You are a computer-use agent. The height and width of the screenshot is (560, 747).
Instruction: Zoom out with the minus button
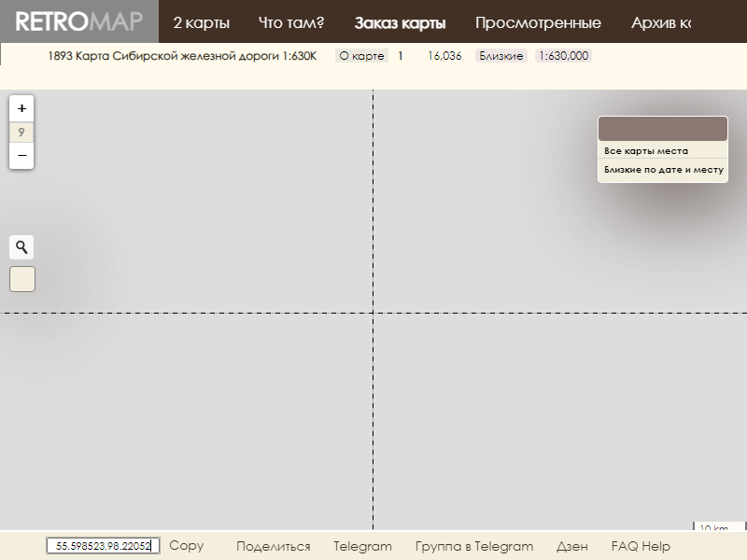coord(21,156)
